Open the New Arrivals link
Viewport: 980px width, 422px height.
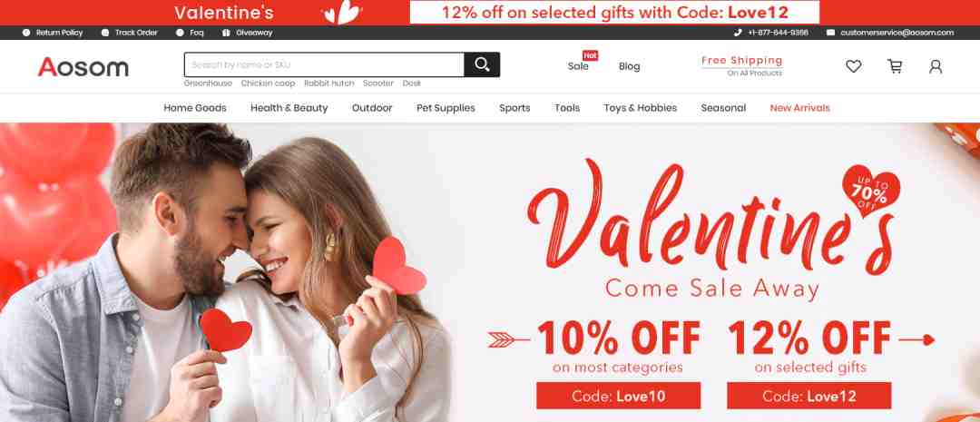point(799,108)
